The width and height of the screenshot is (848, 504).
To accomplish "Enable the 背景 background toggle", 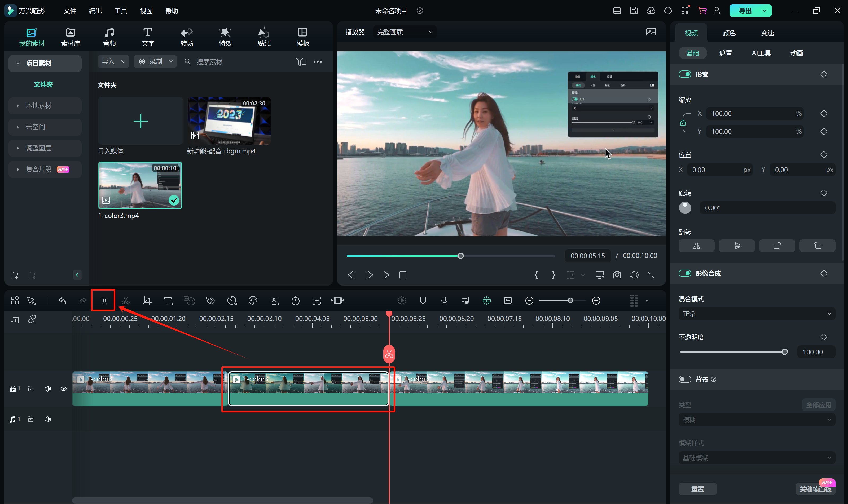I will (685, 379).
